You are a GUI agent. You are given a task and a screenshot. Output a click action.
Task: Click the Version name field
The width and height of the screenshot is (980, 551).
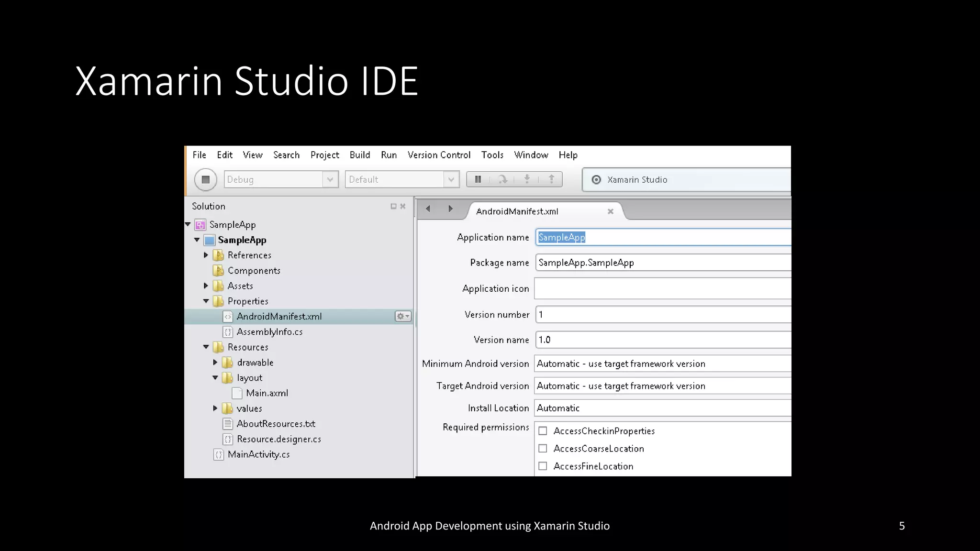click(x=663, y=340)
